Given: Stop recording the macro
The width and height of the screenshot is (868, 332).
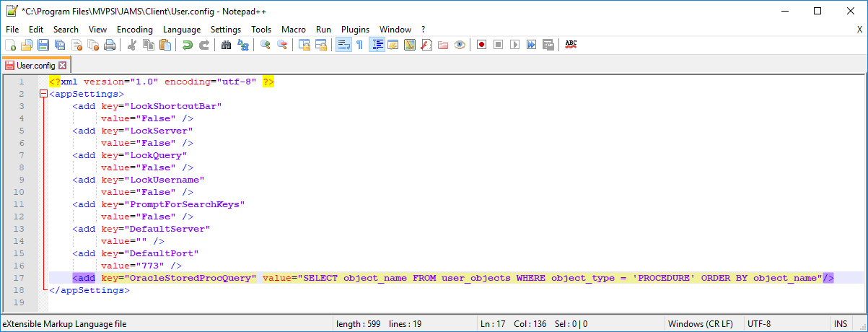Looking at the screenshot, I should 498,45.
